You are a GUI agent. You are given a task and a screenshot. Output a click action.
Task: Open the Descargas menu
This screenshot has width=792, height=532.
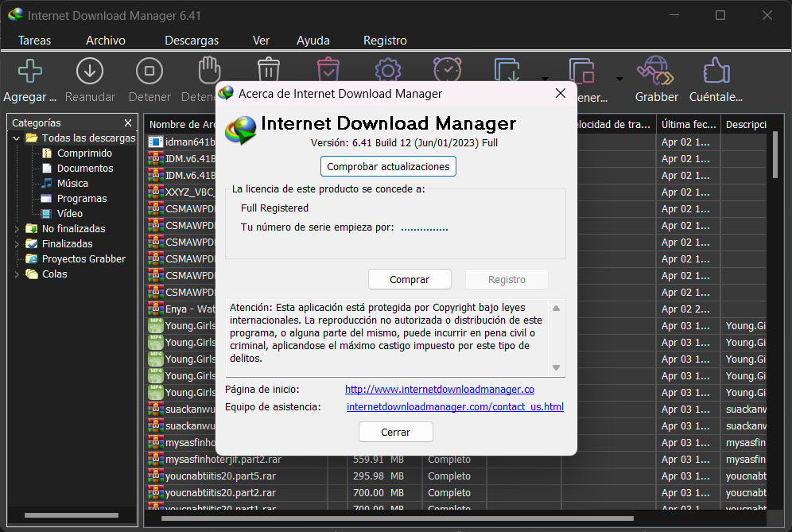pyautogui.click(x=192, y=41)
